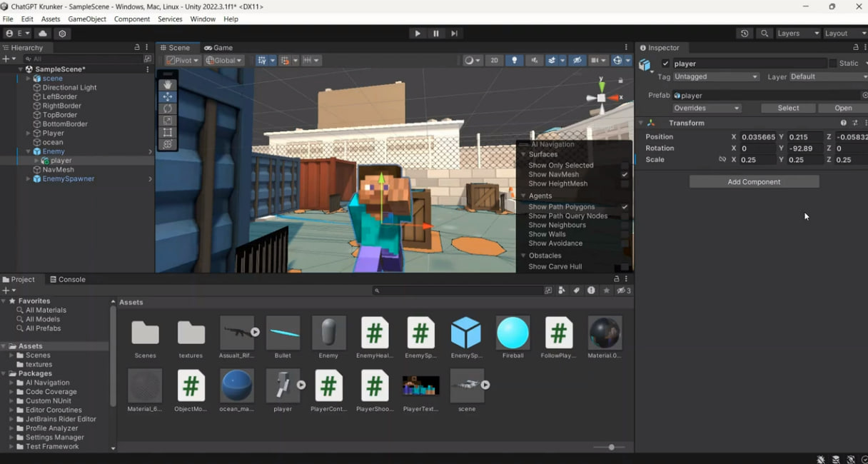The width and height of the screenshot is (868, 464).
Task: Disable Show NavMesh checkbox
Action: click(x=625, y=175)
